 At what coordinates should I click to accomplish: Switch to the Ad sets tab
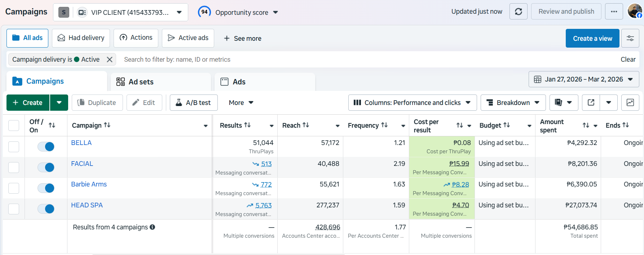(x=141, y=82)
